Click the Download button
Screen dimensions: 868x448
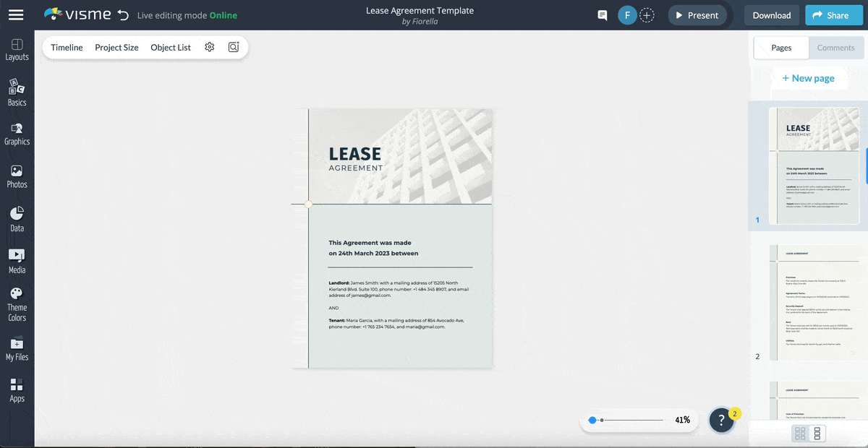point(771,14)
